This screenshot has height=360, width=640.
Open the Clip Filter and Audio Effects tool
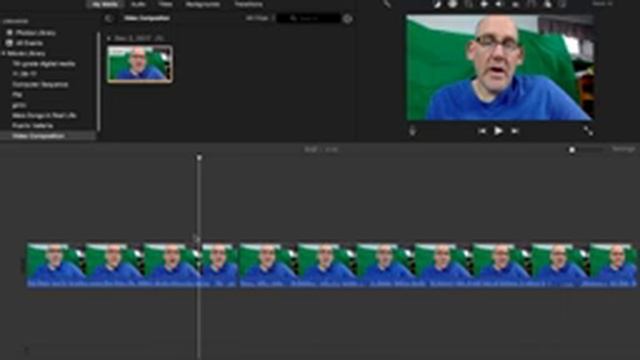tap(547, 4)
